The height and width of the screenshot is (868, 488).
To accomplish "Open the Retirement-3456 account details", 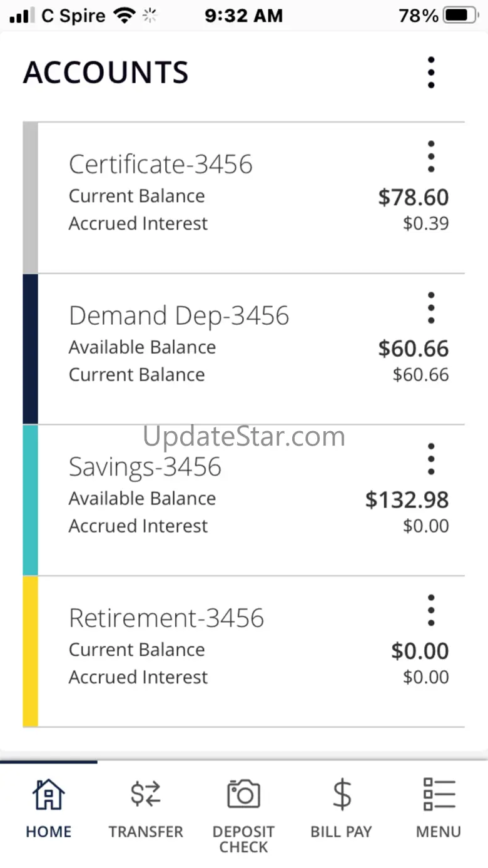I will [244, 652].
